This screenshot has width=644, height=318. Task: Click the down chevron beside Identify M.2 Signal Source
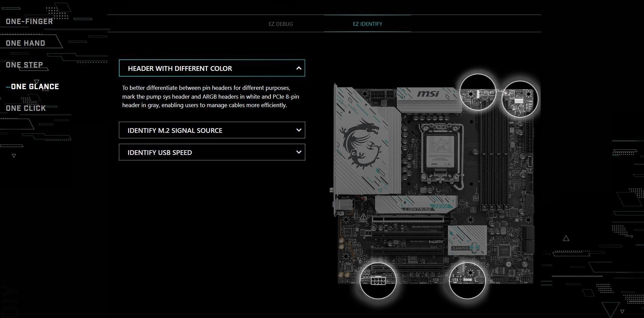click(299, 130)
